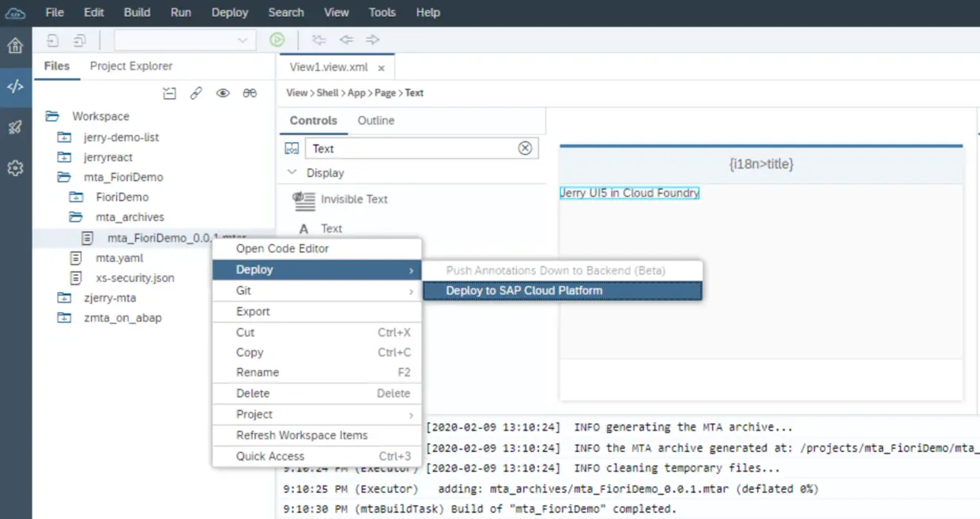Close the View1.view.xml tab

click(381, 69)
